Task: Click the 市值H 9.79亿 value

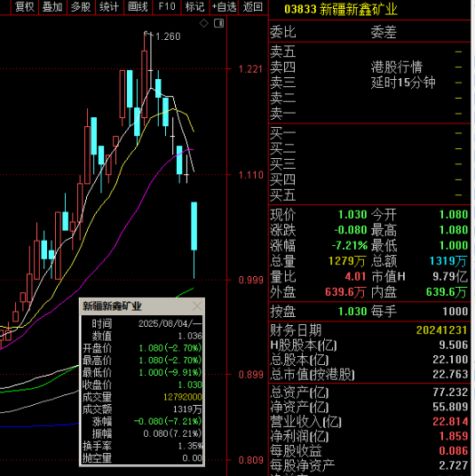Action: point(450,276)
